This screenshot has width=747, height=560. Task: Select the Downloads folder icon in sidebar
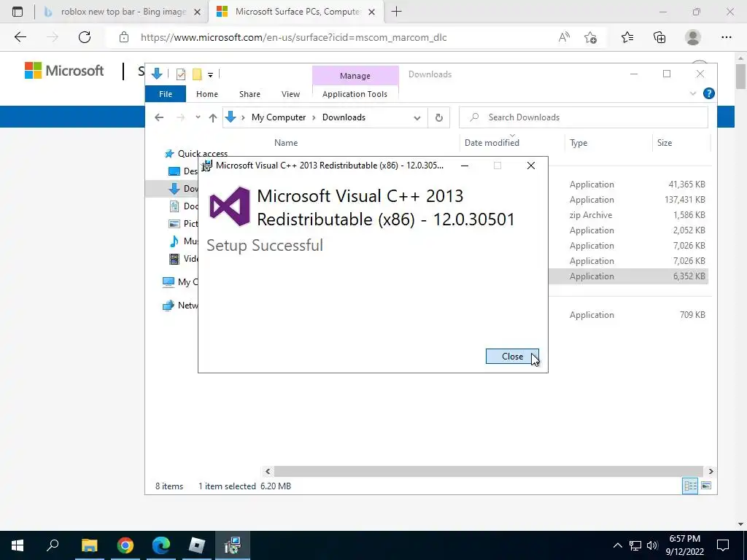click(174, 189)
